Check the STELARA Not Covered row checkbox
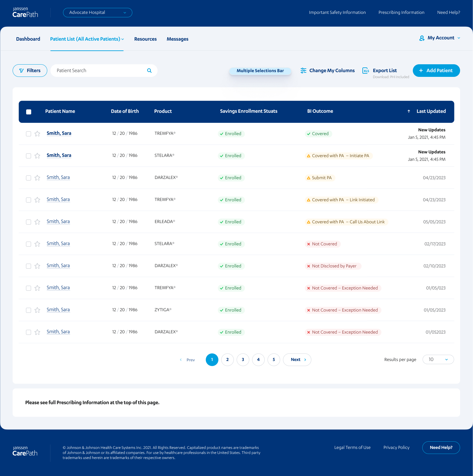The width and height of the screenshot is (473, 476). click(28, 244)
